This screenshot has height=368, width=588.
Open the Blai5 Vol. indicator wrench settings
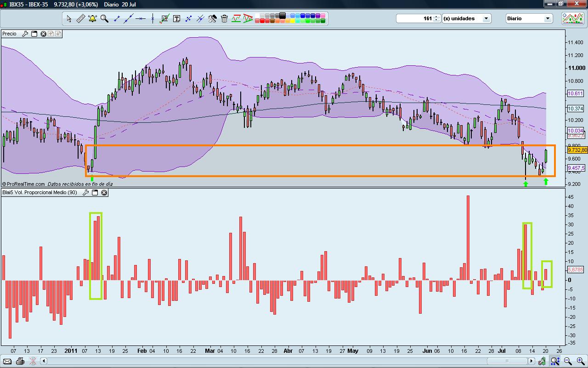coord(85,192)
